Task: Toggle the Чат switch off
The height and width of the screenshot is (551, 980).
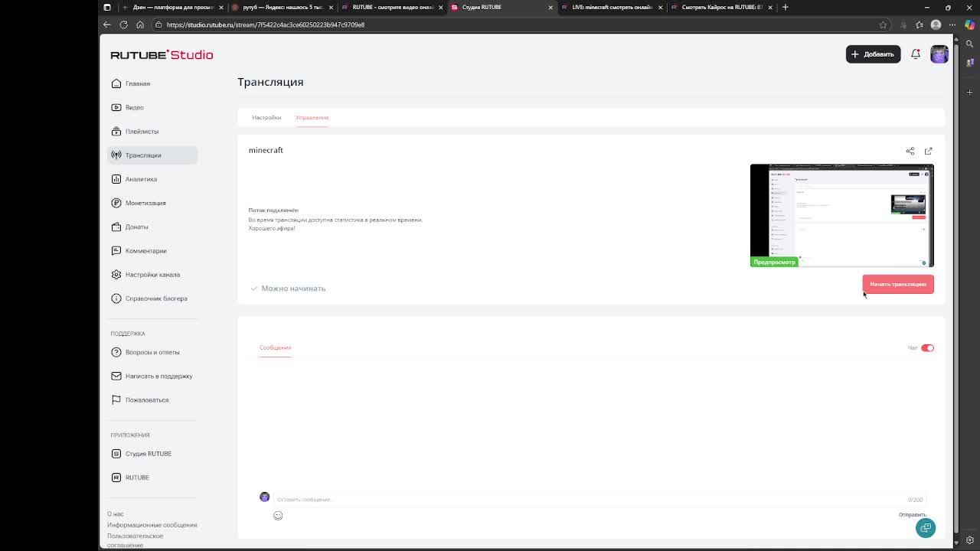Action: (x=927, y=348)
